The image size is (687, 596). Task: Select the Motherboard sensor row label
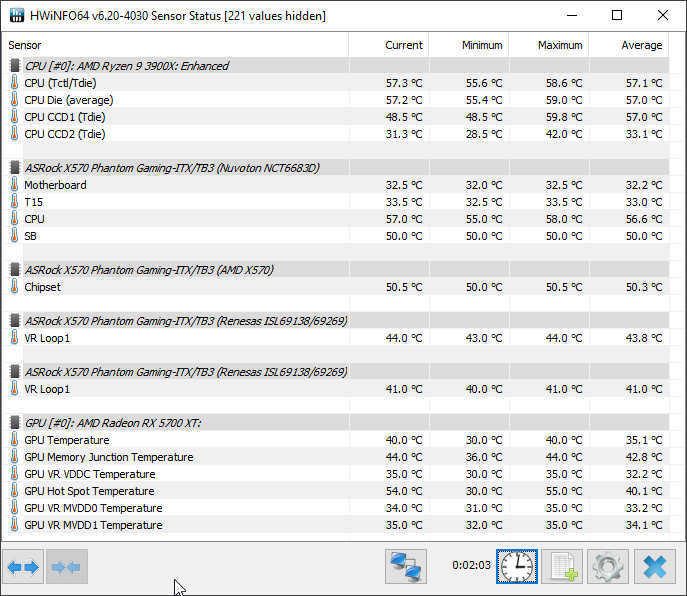[55, 185]
